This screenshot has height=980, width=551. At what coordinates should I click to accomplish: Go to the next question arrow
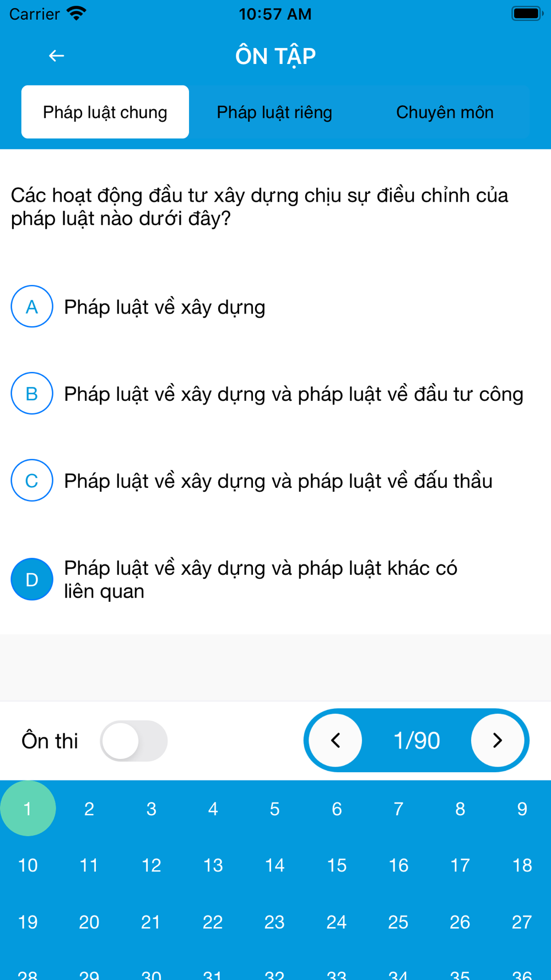497,740
